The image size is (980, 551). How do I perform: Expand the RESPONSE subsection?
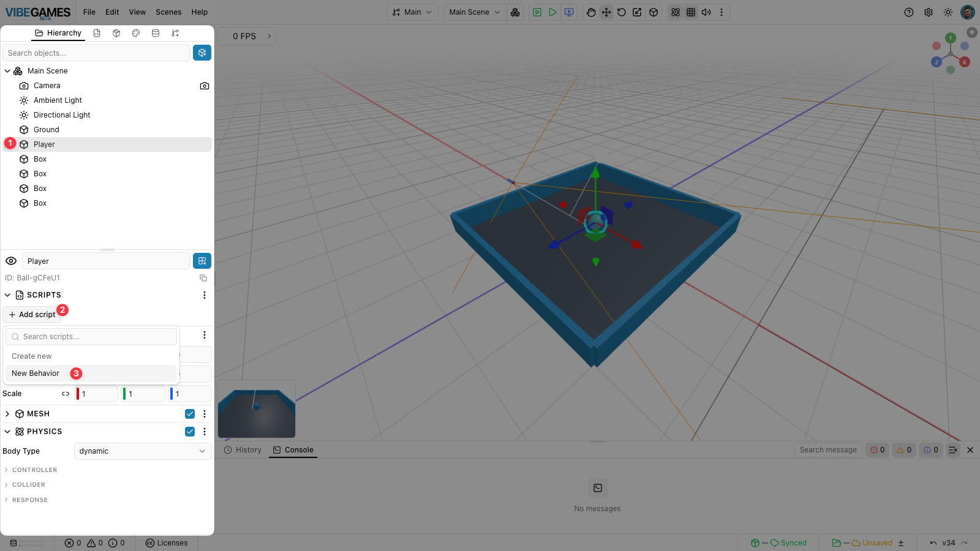(6, 500)
